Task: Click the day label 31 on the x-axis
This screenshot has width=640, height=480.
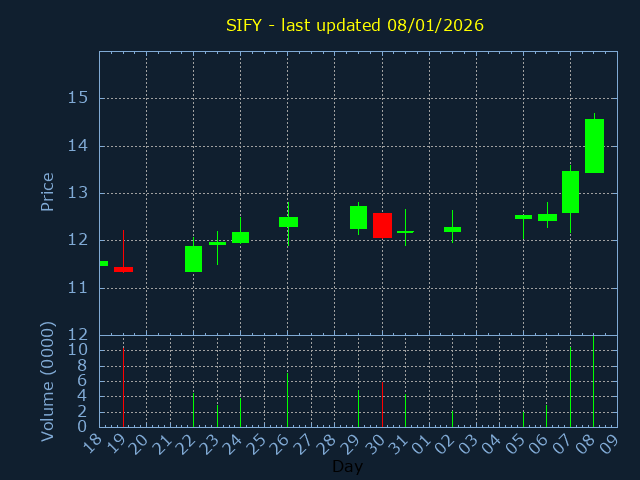Action: coord(398,442)
